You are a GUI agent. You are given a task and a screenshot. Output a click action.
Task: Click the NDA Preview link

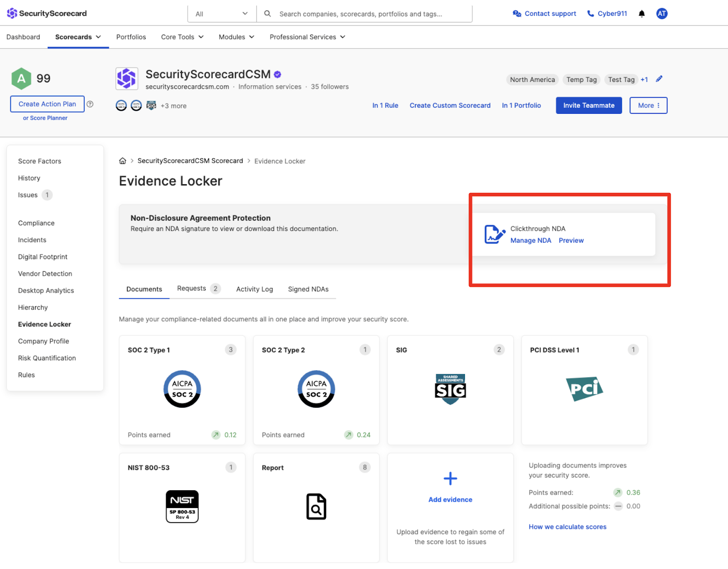(571, 240)
